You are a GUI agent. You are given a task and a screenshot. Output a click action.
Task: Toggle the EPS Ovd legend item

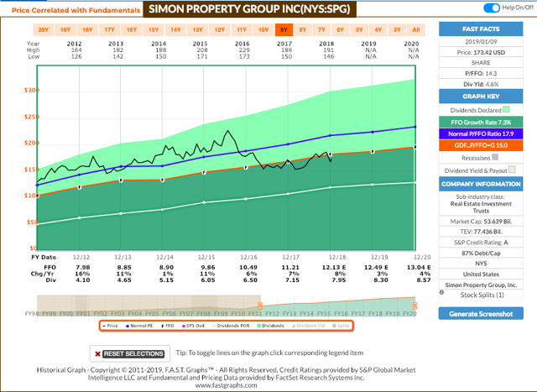(194, 326)
